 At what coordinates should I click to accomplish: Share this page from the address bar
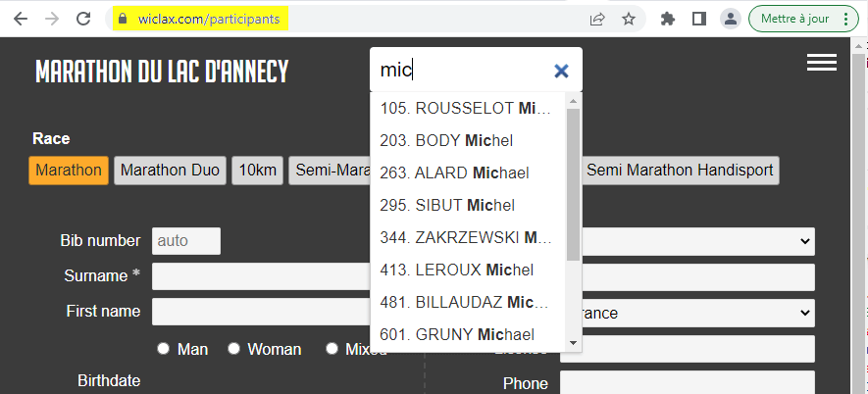pyautogui.click(x=597, y=19)
